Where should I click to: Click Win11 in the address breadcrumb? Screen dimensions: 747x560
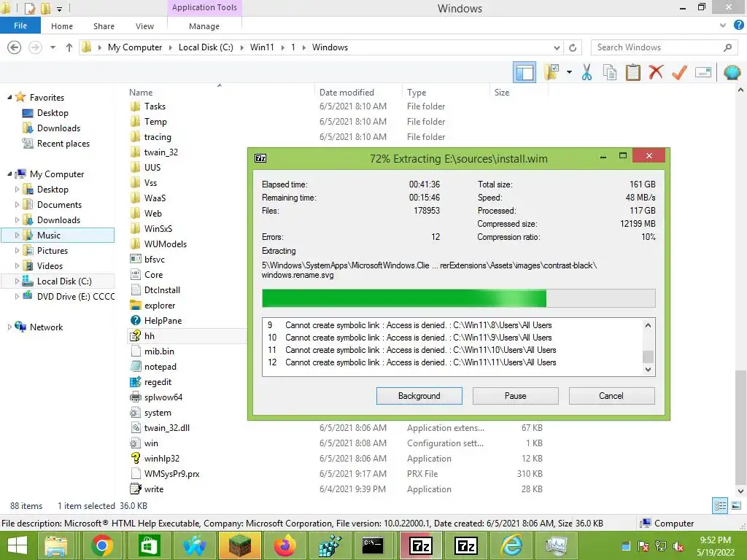coord(262,47)
